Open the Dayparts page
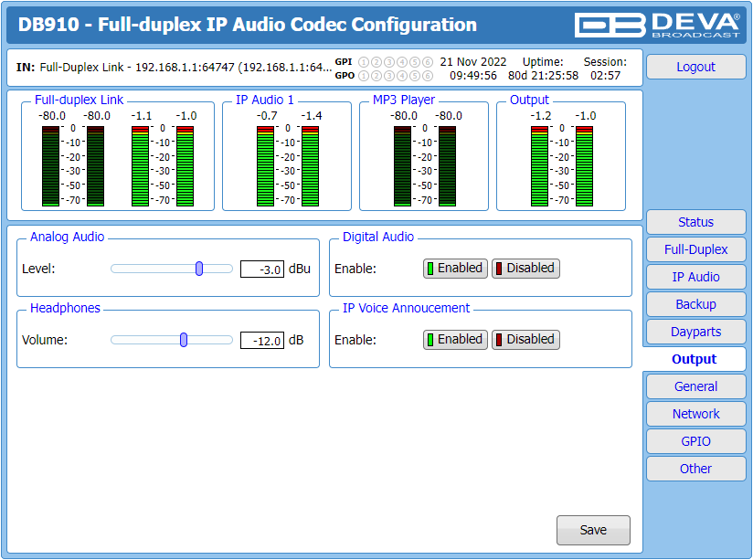The height and width of the screenshot is (560, 753). (x=695, y=332)
